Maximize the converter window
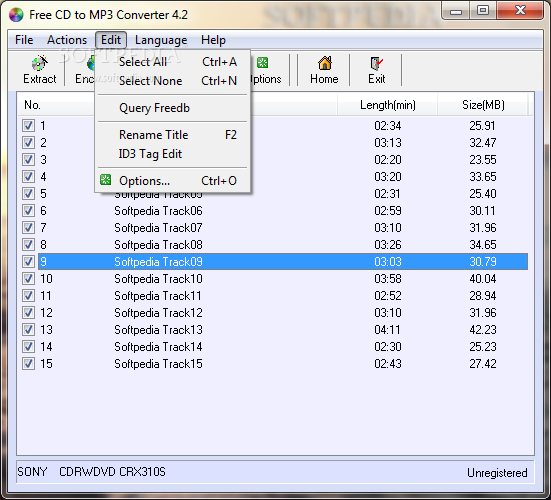Viewport: 551px width, 500px height. 483,11
